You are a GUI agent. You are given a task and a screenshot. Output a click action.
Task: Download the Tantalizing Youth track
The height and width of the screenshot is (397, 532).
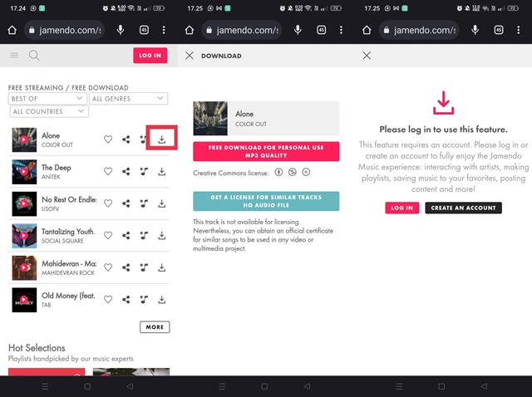[x=162, y=235]
